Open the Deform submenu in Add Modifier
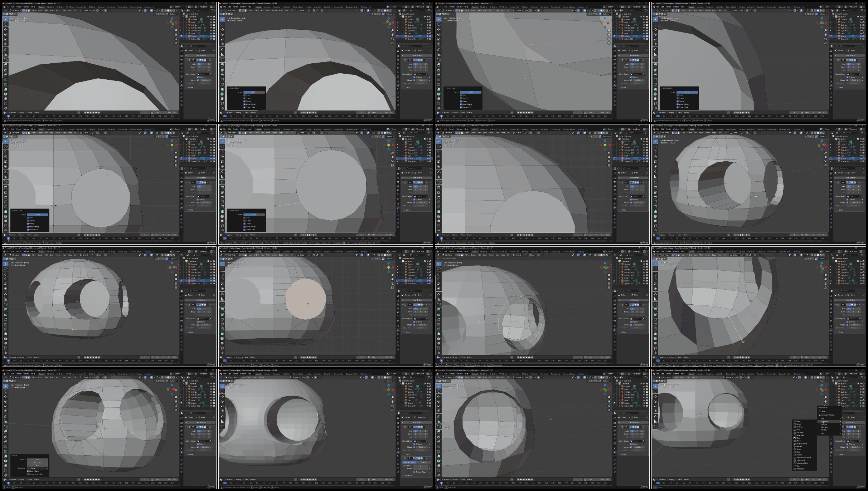Viewport: 868px width, 491px height. click(824, 424)
